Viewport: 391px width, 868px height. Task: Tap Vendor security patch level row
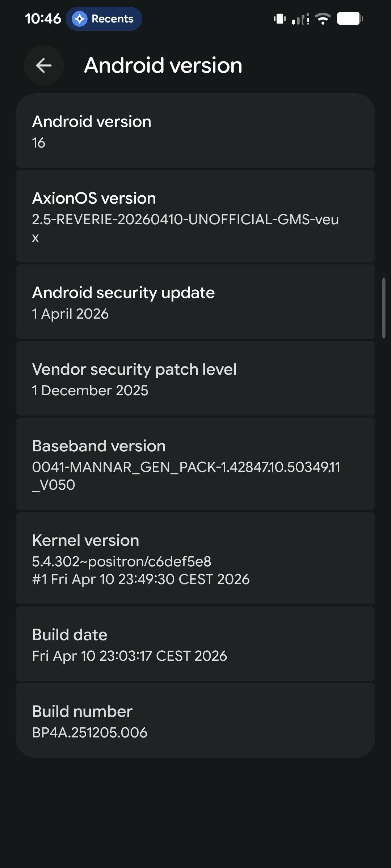pyautogui.click(x=195, y=379)
